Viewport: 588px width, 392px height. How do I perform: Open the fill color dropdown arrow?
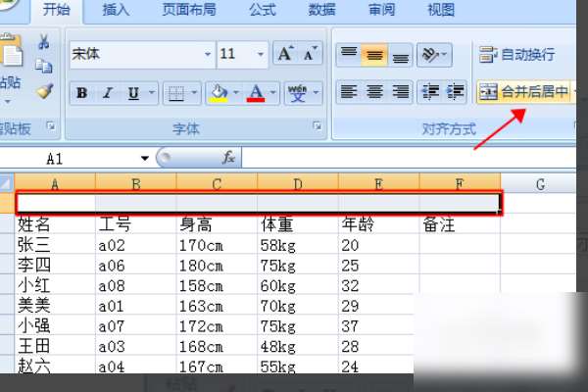point(236,92)
